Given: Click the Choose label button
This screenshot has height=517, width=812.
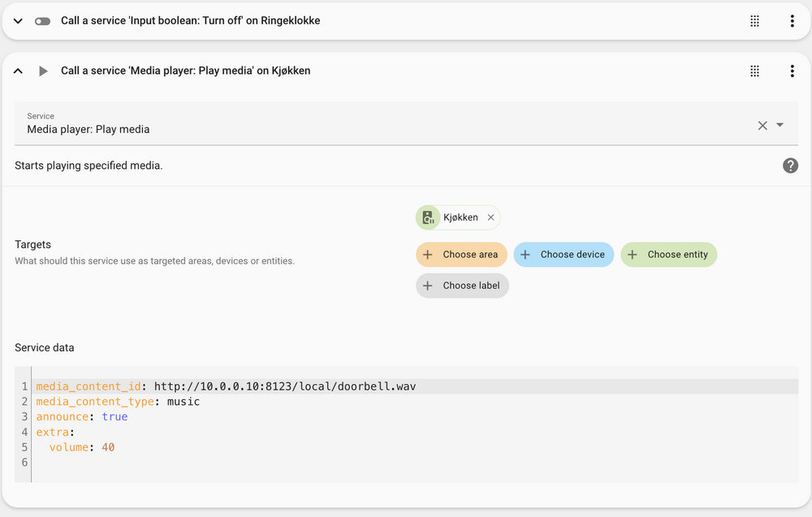Looking at the screenshot, I should 463,286.
